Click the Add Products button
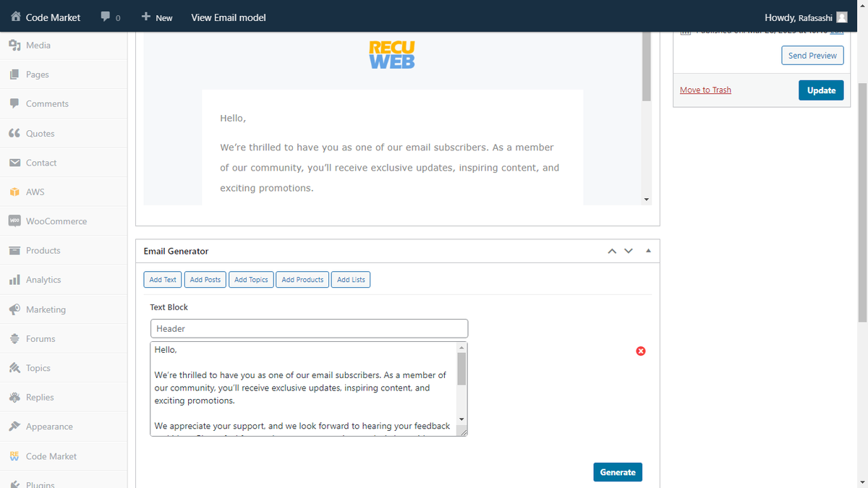This screenshot has width=868, height=488. coord(302,280)
